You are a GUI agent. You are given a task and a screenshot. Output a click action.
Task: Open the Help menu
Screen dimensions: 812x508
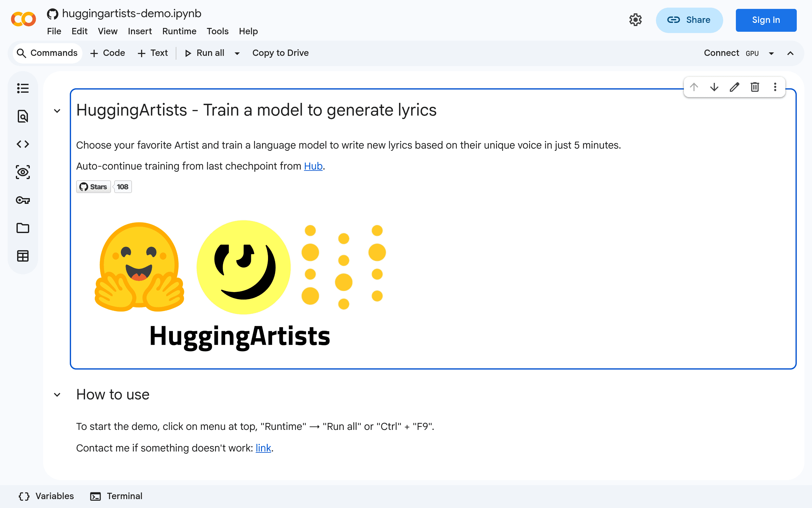coord(248,31)
